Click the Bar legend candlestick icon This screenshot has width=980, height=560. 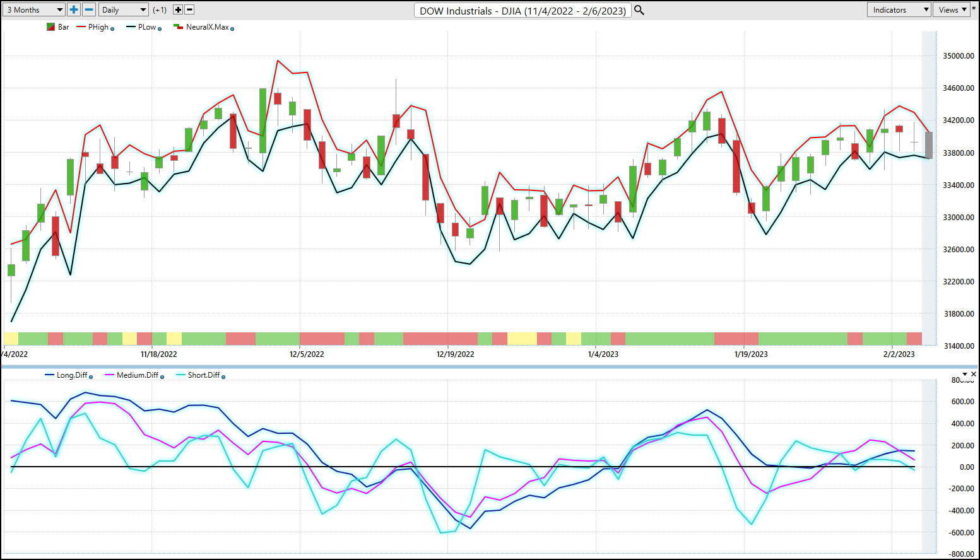(50, 27)
